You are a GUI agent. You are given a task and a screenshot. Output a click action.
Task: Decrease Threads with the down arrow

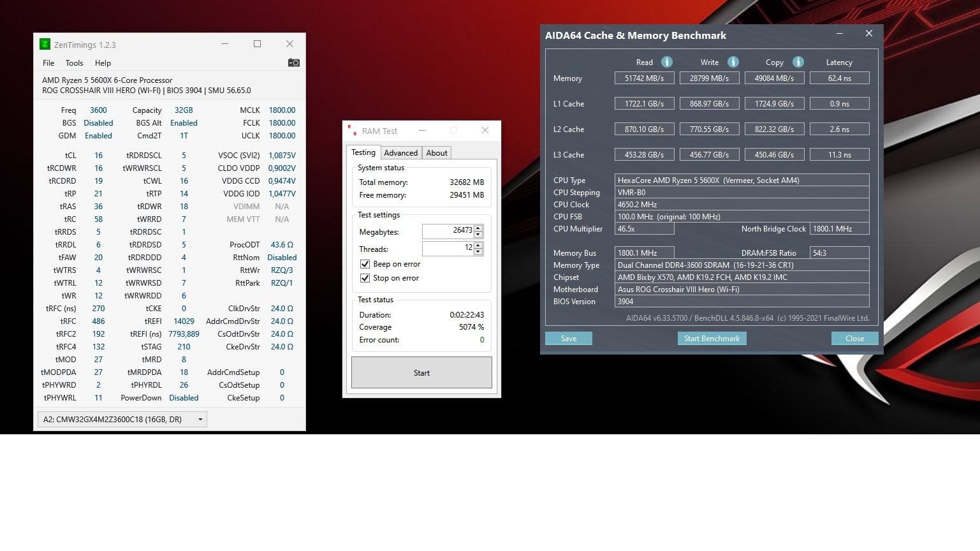click(x=478, y=251)
